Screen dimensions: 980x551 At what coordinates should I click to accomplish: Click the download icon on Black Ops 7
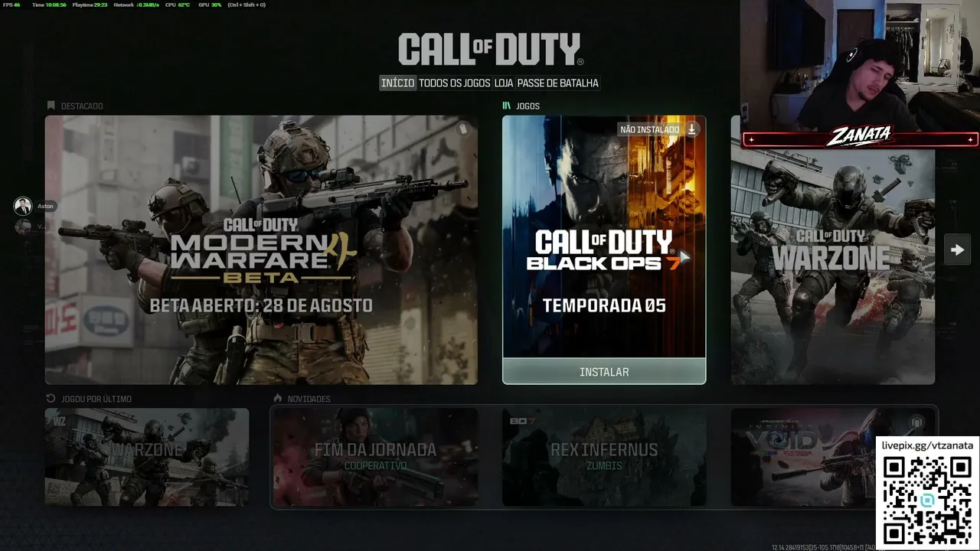pos(691,129)
